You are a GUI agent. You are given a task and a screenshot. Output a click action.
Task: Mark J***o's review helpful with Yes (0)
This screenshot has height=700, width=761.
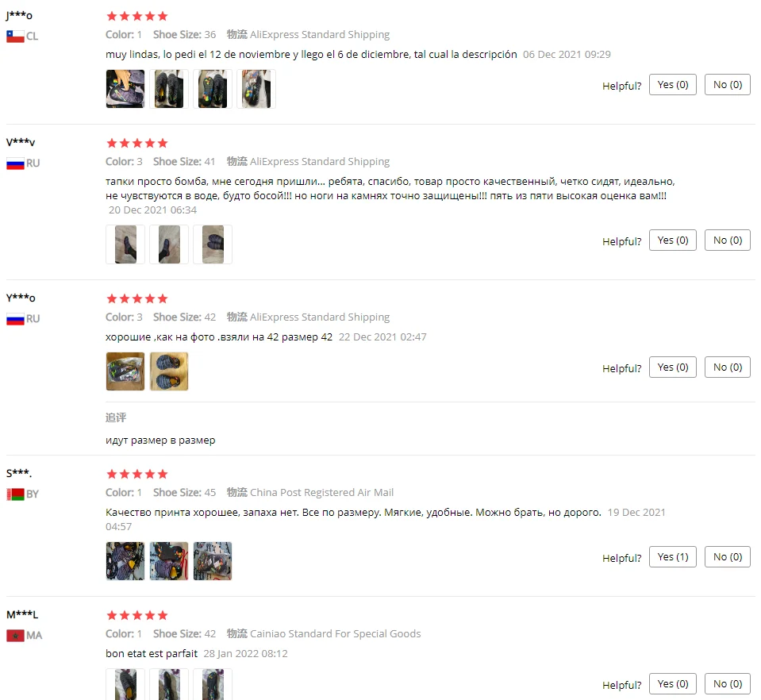tap(673, 84)
